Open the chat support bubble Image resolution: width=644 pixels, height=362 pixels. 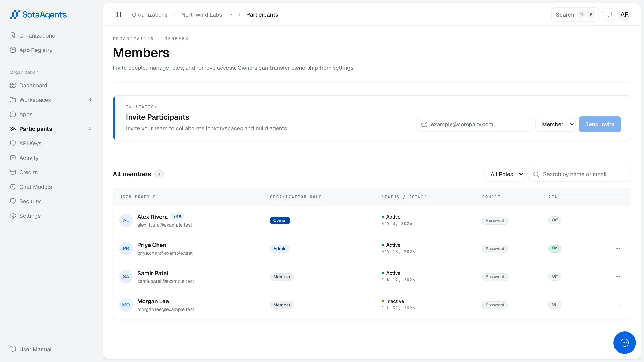point(624,342)
